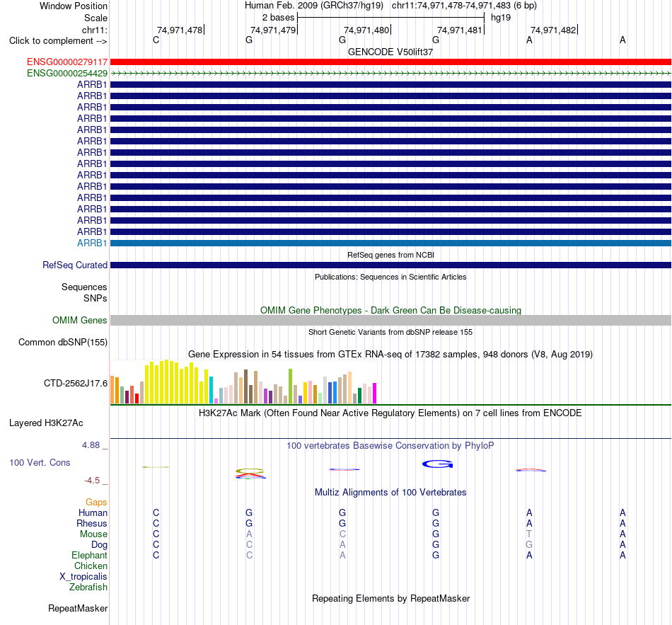Click the gray OMIM Genes bar
Viewport: 672px width, 625px height.
pyautogui.click(x=390, y=320)
